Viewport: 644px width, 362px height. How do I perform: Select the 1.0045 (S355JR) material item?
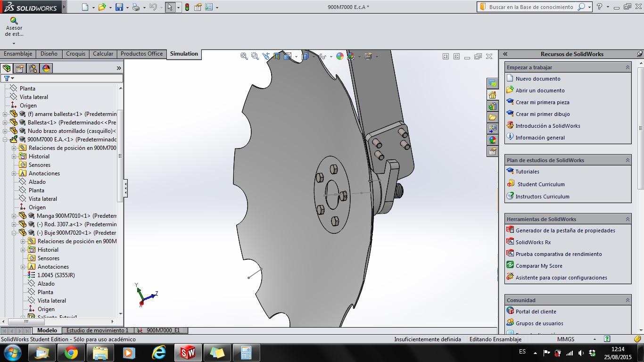pyautogui.click(x=56, y=275)
